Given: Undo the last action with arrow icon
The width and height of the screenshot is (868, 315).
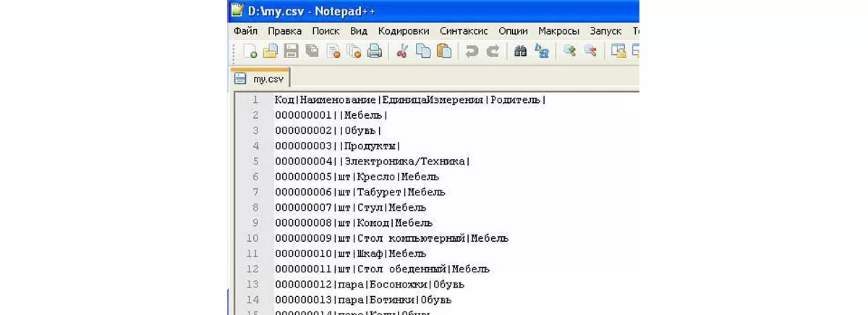Looking at the screenshot, I should [472, 51].
